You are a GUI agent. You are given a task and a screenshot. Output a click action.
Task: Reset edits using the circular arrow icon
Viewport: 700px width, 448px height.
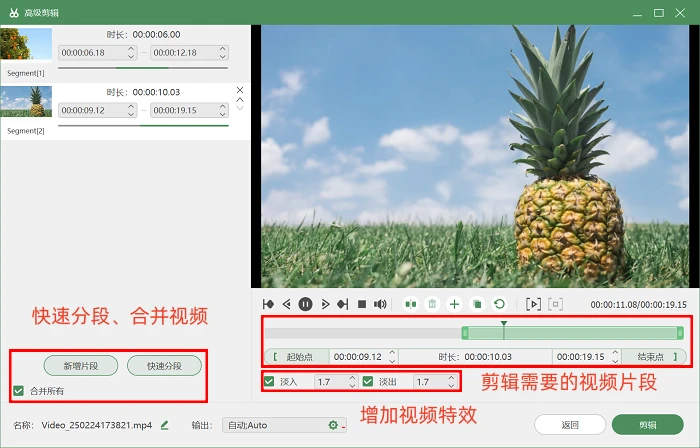pyautogui.click(x=500, y=304)
